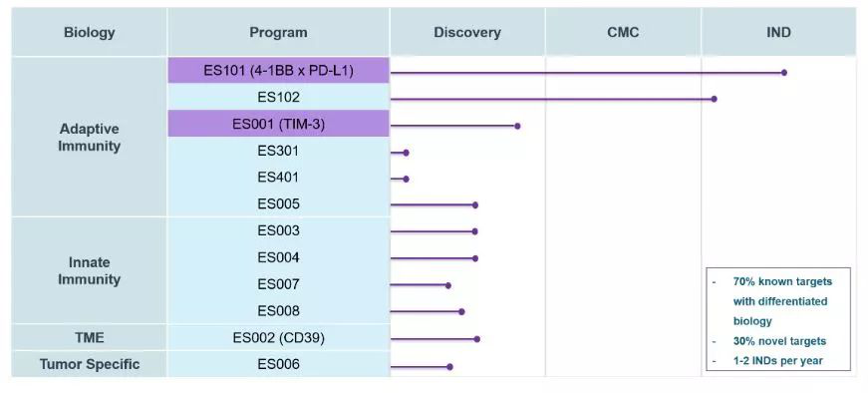868x393 pixels.
Task: Click the Tumor Specific category cell
Action: (x=89, y=364)
